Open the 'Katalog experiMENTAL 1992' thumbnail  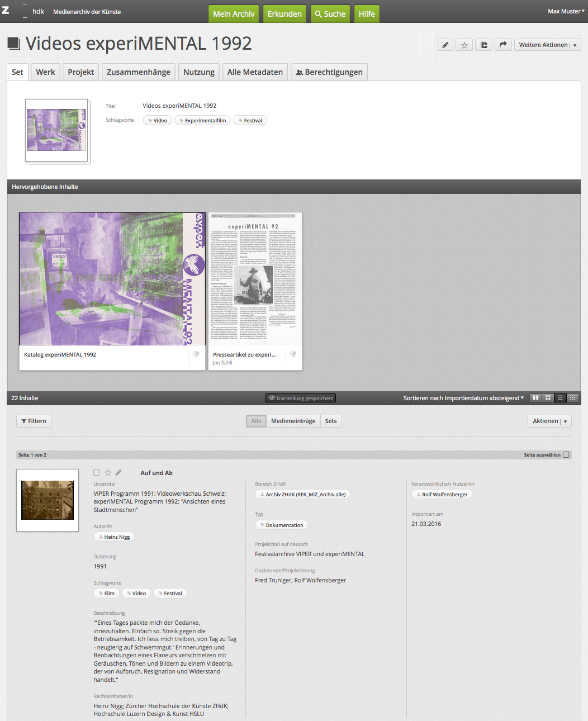[x=112, y=278]
